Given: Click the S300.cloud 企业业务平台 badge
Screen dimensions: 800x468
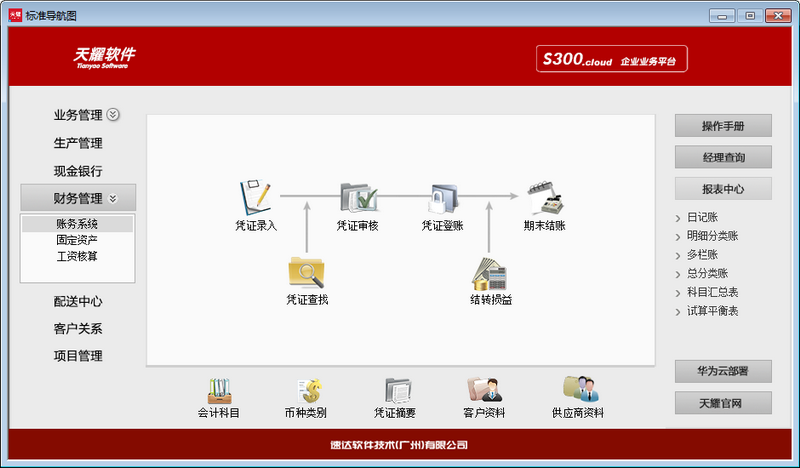Looking at the screenshot, I should coord(612,59).
